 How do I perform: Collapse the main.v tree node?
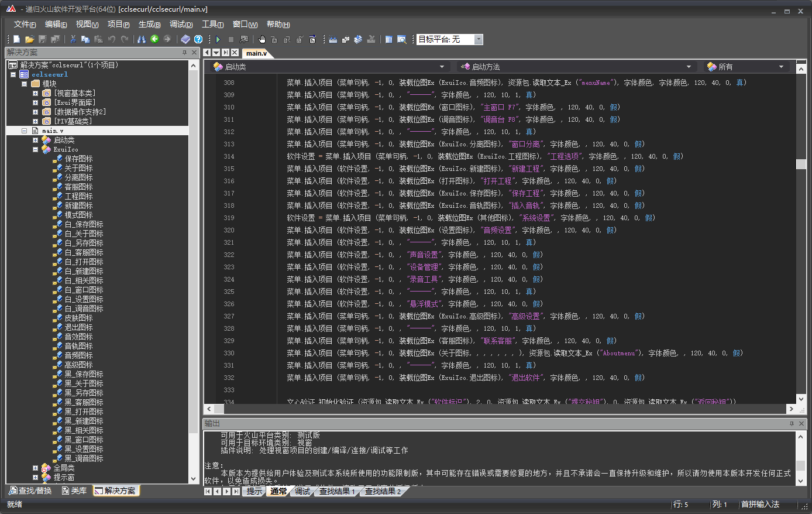click(24, 131)
